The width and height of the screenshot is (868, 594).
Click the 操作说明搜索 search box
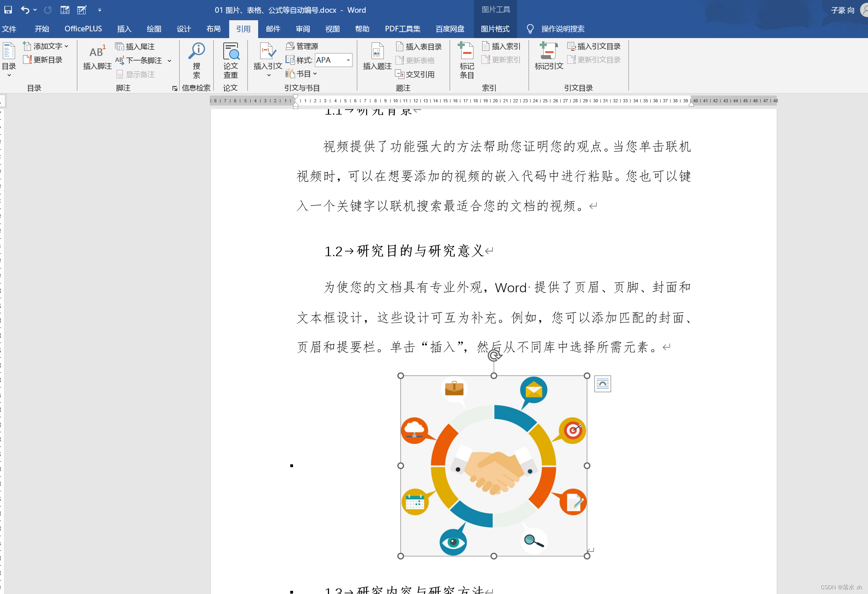(x=563, y=29)
